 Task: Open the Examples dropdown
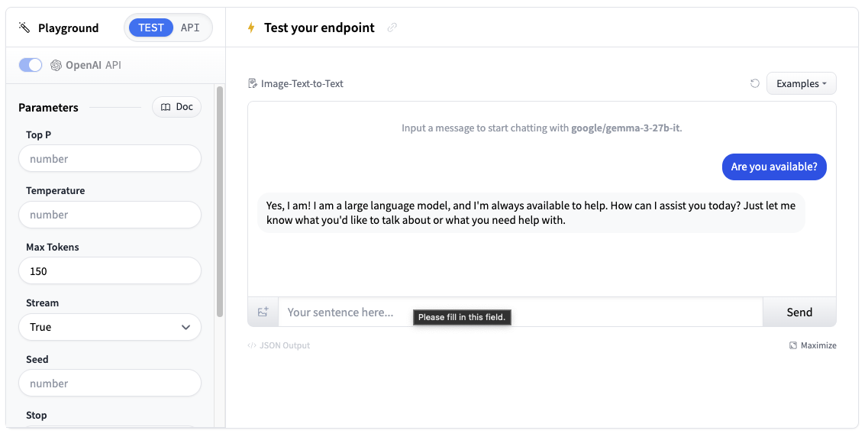[x=801, y=83]
